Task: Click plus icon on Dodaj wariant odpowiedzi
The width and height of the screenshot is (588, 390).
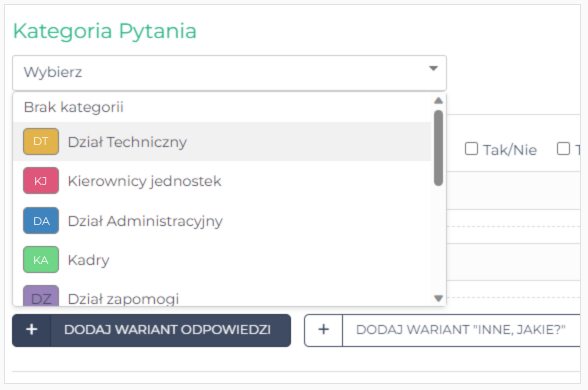Action: click(x=32, y=330)
